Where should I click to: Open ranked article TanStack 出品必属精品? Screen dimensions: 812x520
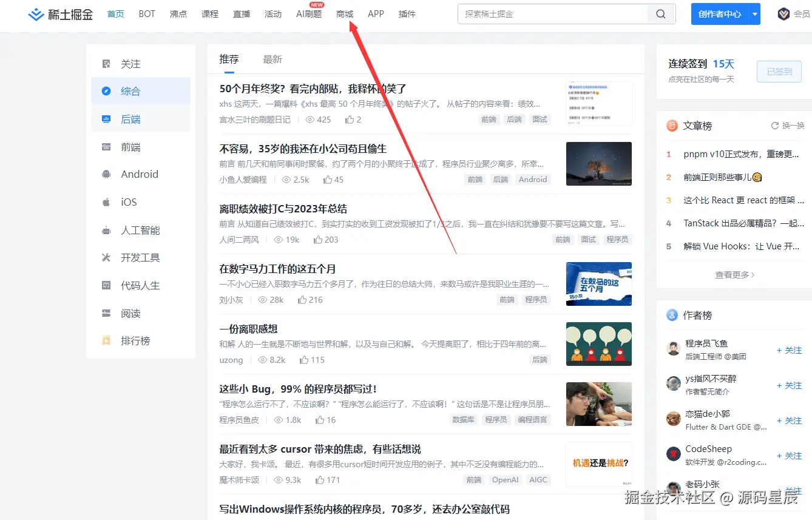pos(743,223)
